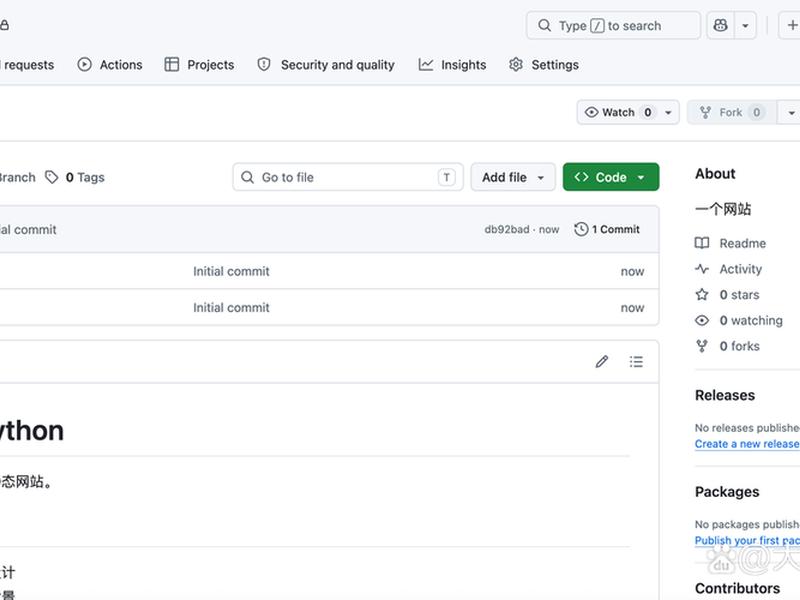Click the magnifier icon in Go to file
Screen dimensions: 800x600
247,177
